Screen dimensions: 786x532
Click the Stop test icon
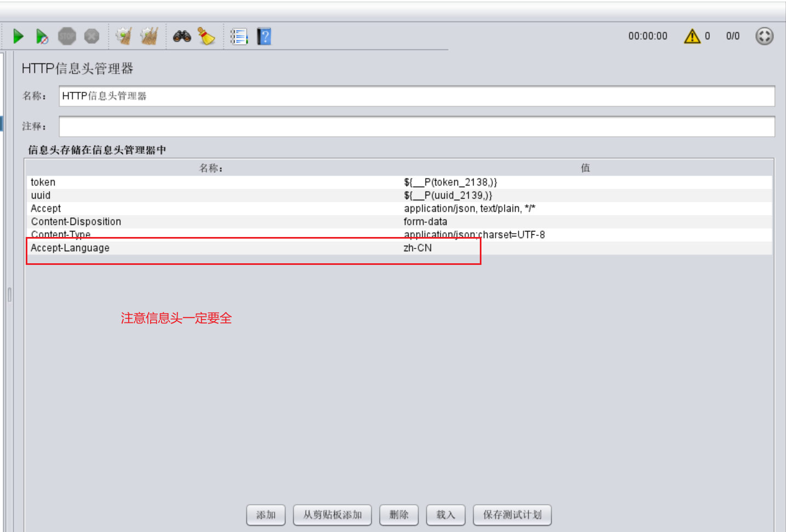tap(67, 37)
